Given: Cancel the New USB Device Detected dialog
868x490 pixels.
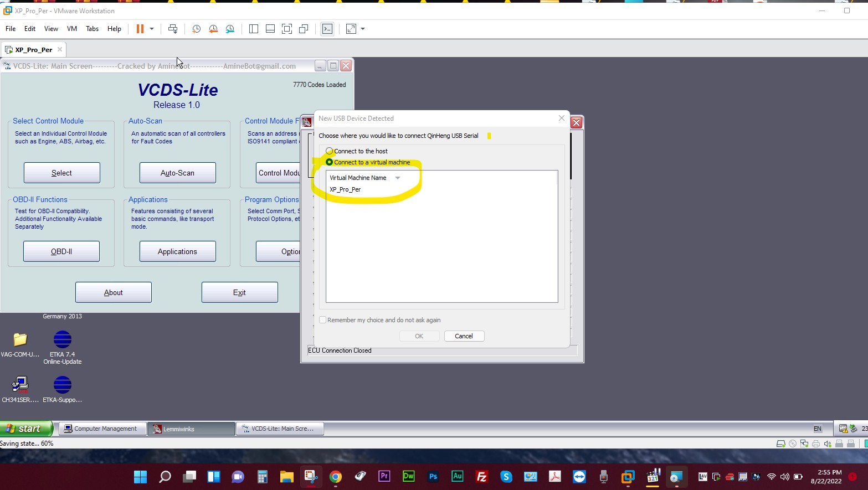Looking at the screenshot, I should coord(464,336).
